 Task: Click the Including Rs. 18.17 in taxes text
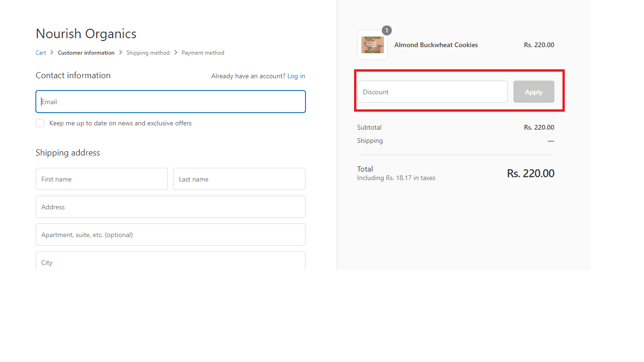[396, 178]
